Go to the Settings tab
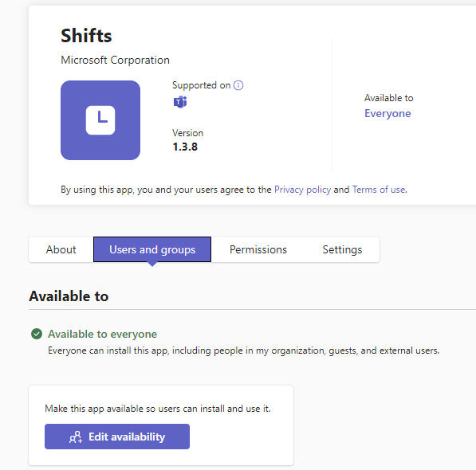The width and height of the screenshot is (476, 470). [x=342, y=249]
